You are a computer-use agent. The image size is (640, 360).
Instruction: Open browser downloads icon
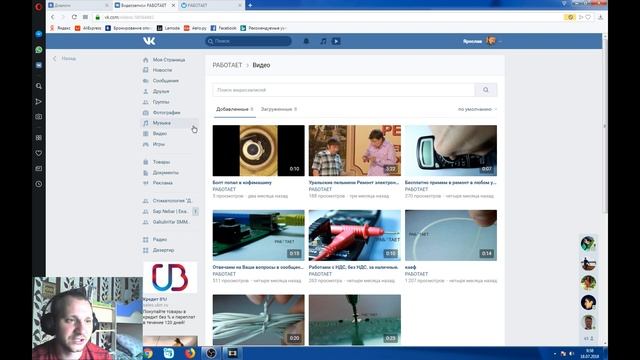(x=600, y=17)
